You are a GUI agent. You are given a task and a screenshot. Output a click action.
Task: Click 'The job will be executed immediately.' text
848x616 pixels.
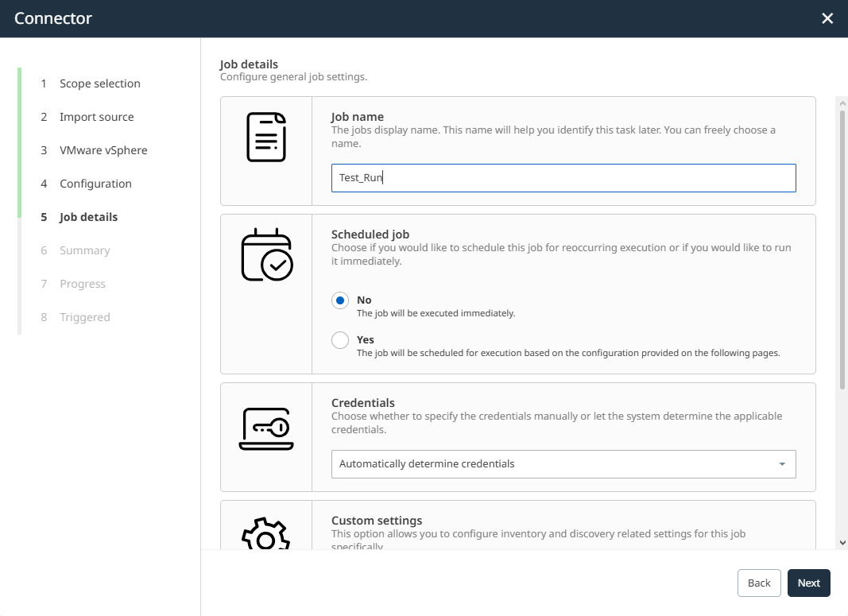(436, 313)
